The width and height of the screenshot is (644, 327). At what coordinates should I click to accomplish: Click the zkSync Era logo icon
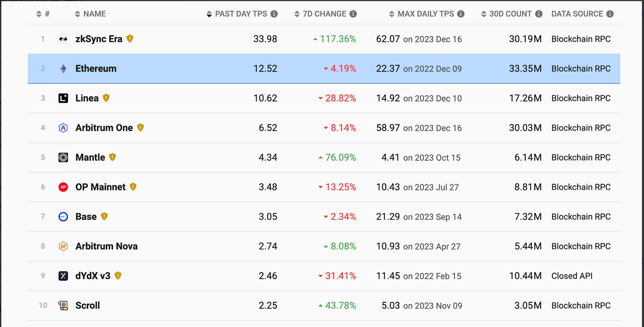(x=63, y=39)
